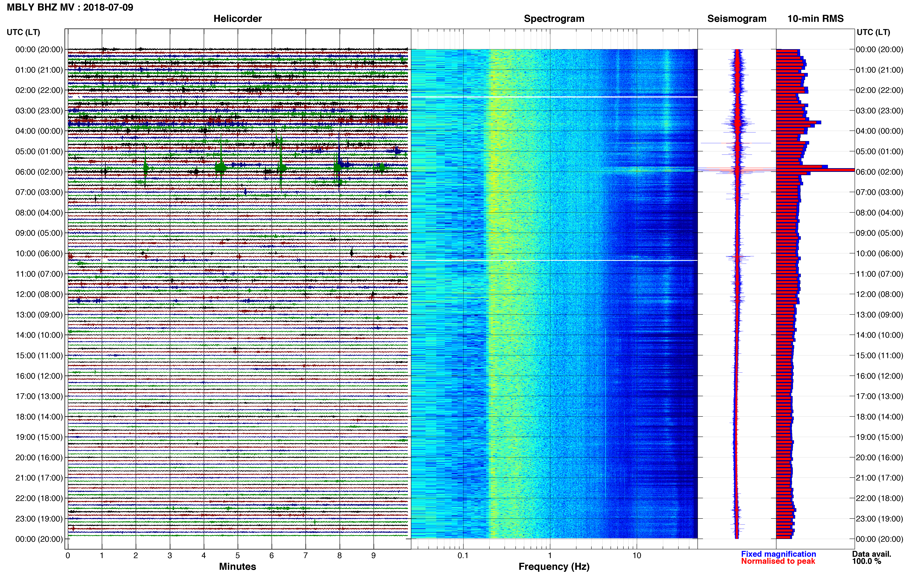Click the white data gap line near 10:20 in spectrogram
The image size is (924, 578).
pyautogui.click(x=554, y=260)
